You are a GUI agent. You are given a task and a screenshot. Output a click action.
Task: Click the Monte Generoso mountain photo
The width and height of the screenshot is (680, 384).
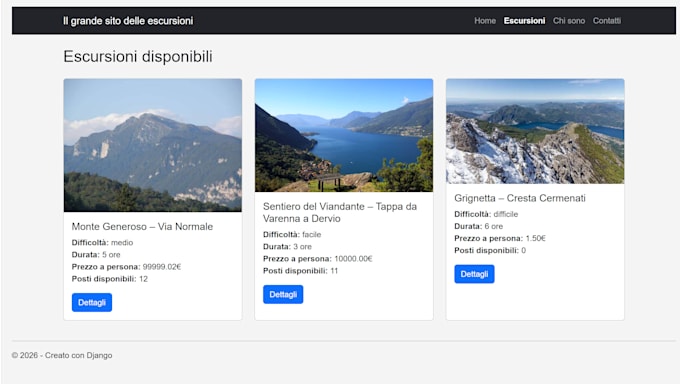tap(153, 145)
